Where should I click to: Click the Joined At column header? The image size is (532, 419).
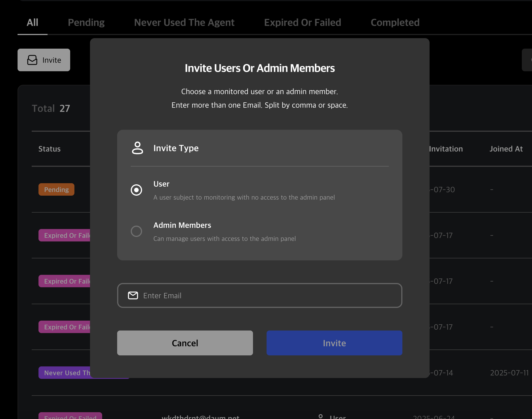coord(506,149)
